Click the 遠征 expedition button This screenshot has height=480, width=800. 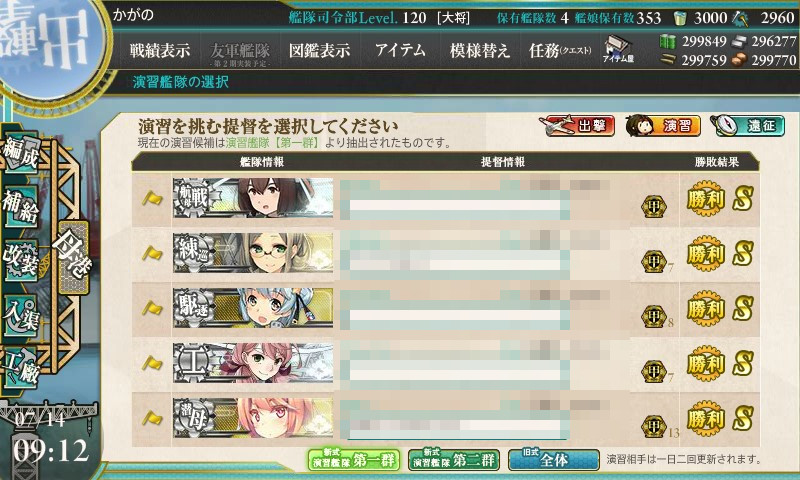(x=748, y=125)
